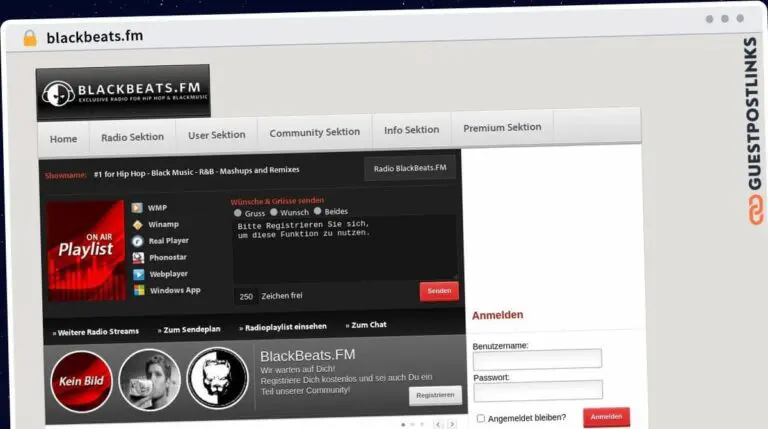Open the Phonostar stream link

coord(168,257)
